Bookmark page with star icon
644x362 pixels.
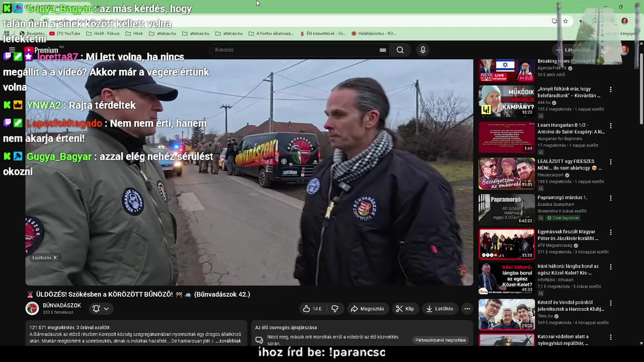tap(566, 21)
